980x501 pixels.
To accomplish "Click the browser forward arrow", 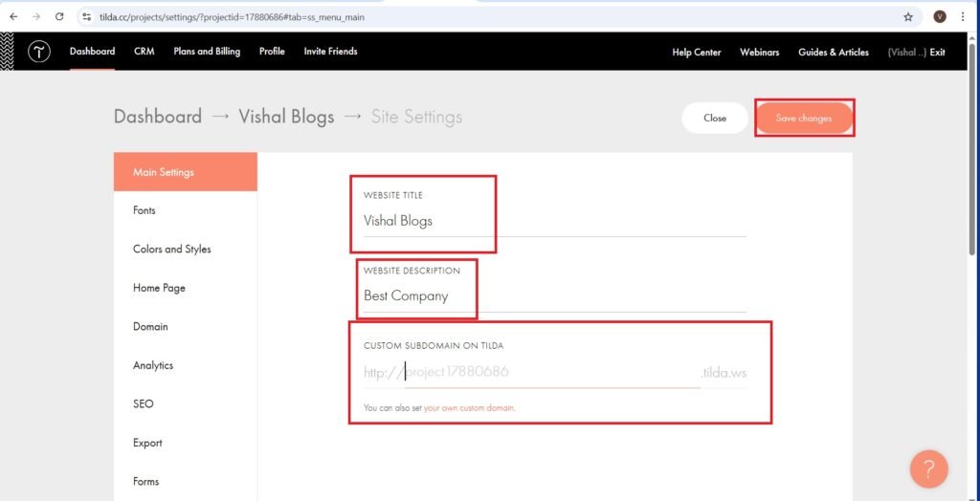I will tap(36, 17).
